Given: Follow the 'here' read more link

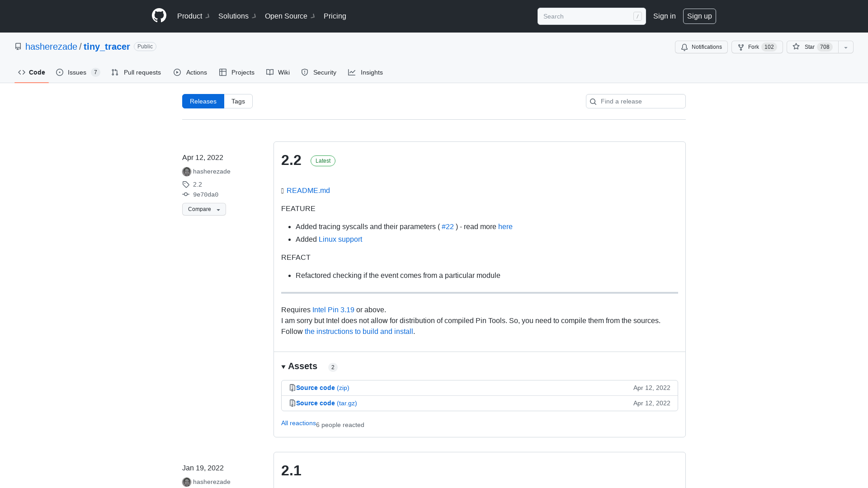Looking at the screenshot, I should (x=505, y=227).
